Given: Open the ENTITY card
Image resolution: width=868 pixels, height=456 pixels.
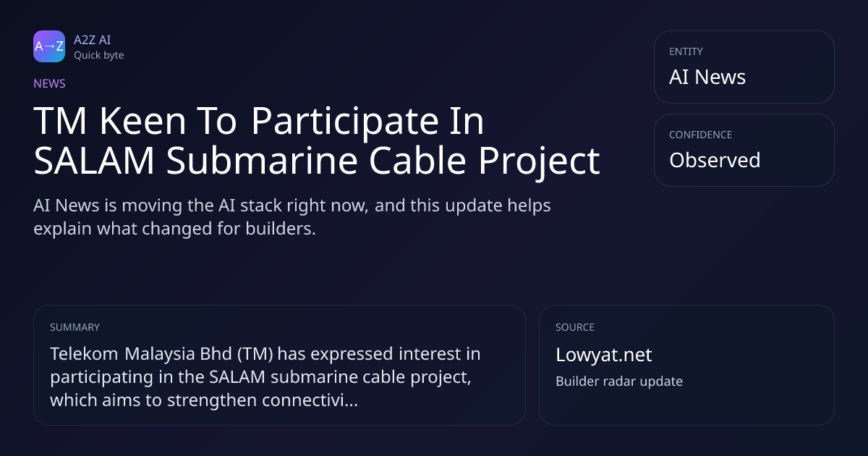Looking at the screenshot, I should 744,67.
